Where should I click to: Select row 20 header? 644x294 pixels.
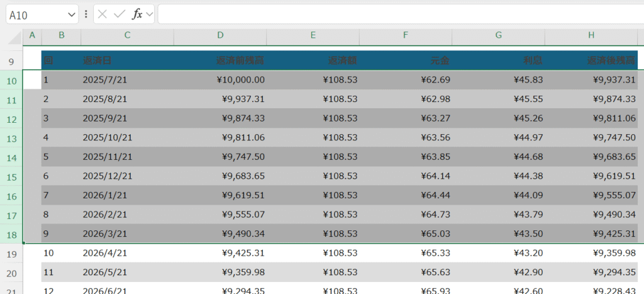(11, 273)
